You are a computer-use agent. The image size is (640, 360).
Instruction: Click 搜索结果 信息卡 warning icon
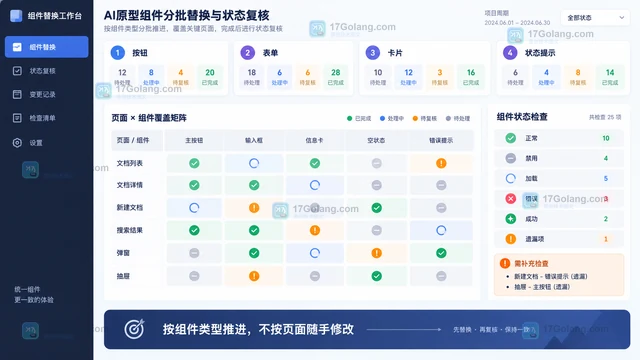[315, 230]
